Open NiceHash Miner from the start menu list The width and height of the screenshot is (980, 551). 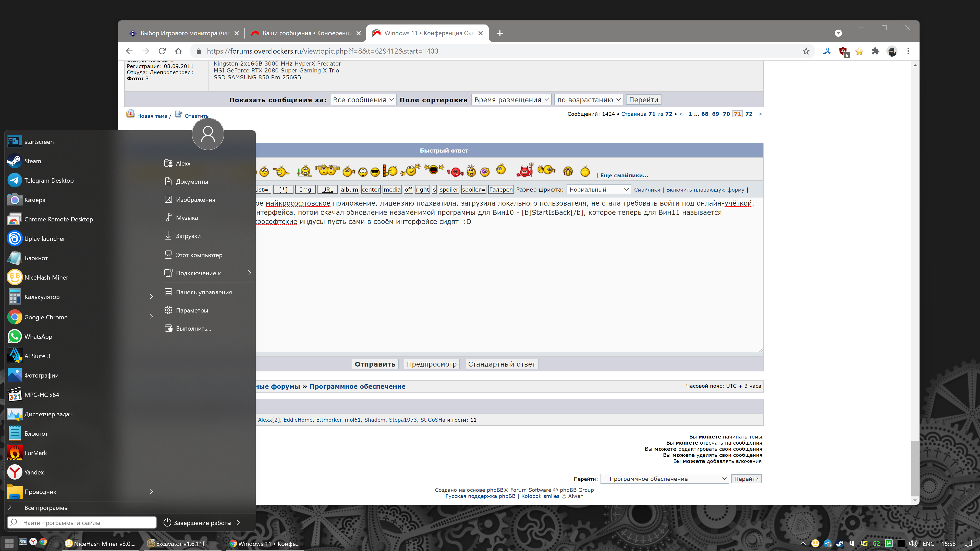(46, 277)
